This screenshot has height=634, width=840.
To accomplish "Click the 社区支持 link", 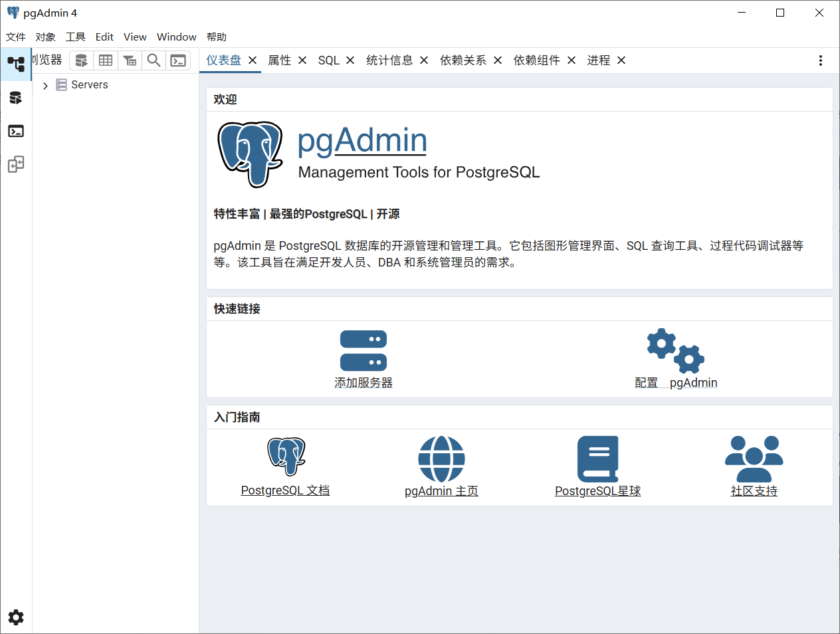I will tap(754, 491).
